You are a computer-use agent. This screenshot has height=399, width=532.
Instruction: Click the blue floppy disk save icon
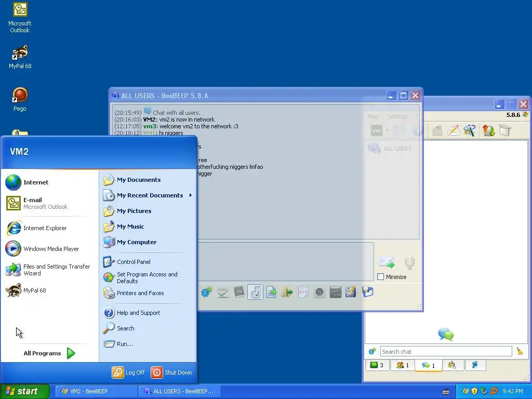[367, 292]
